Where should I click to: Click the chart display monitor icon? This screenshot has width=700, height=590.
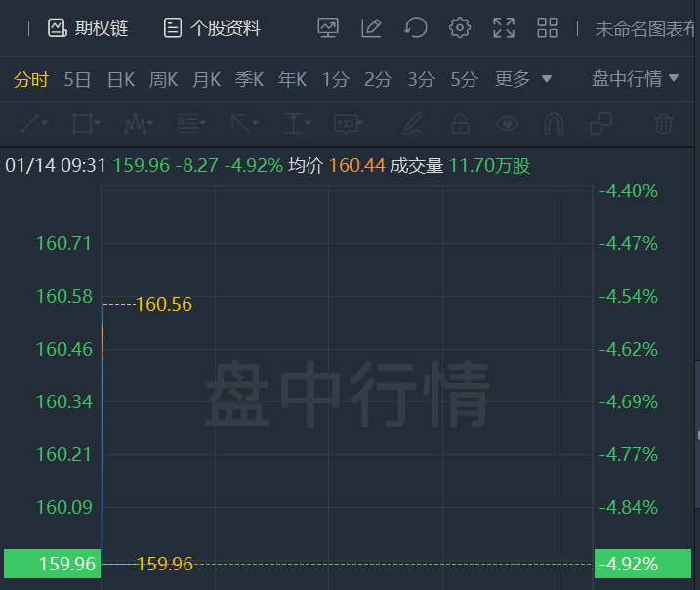(328, 27)
